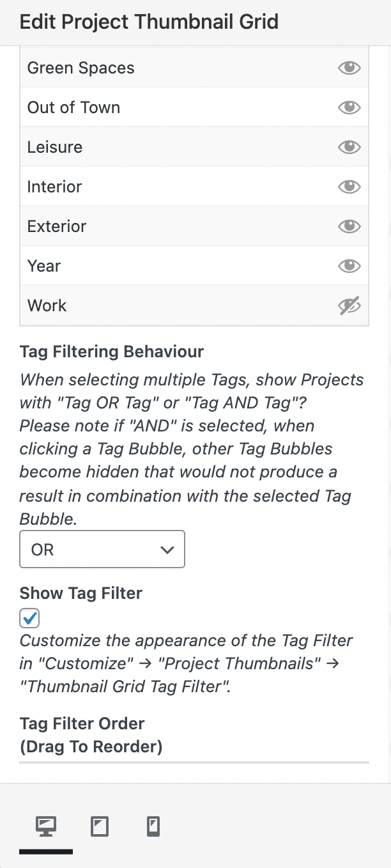Toggle visibility of Out of Town tag
The image size is (391, 868).
(349, 107)
